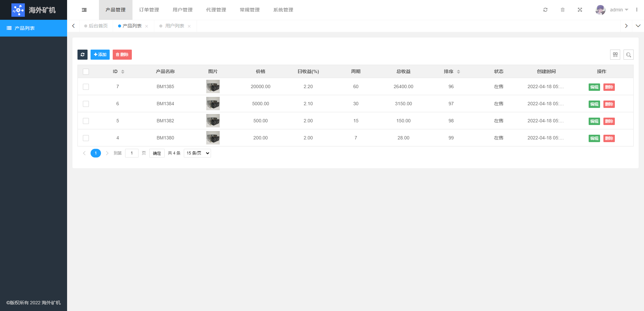644x311 pixels.
Task: Click the table search magnifier icon
Action: (x=629, y=55)
